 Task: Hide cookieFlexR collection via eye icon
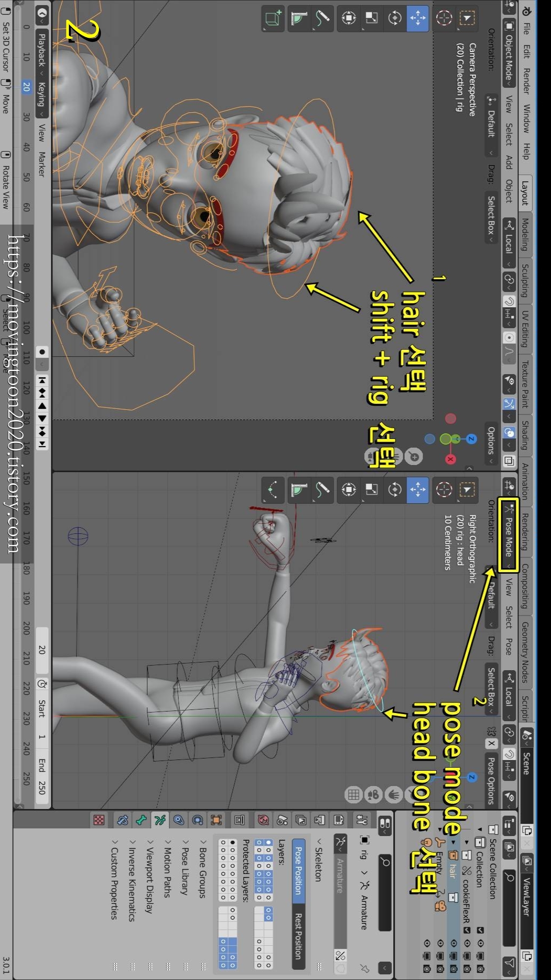[x=467, y=943]
